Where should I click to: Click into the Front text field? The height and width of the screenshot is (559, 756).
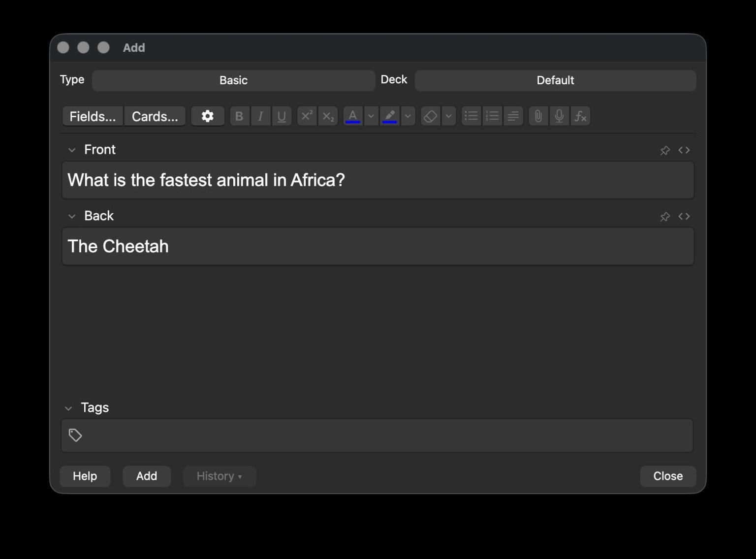[x=378, y=180]
